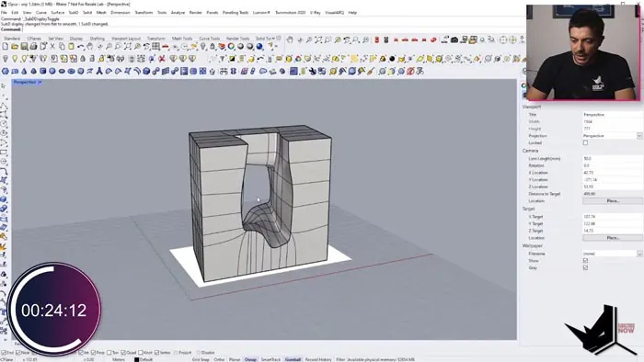Screen dimensions: 644x362
Task: Switch to the Viewport Layout tab
Action: click(126, 39)
